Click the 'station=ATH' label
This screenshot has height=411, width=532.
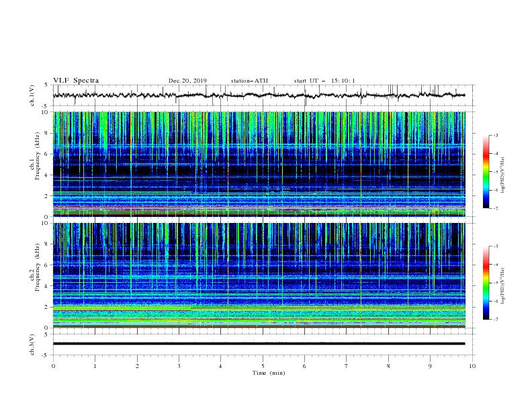pyautogui.click(x=249, y=81)
